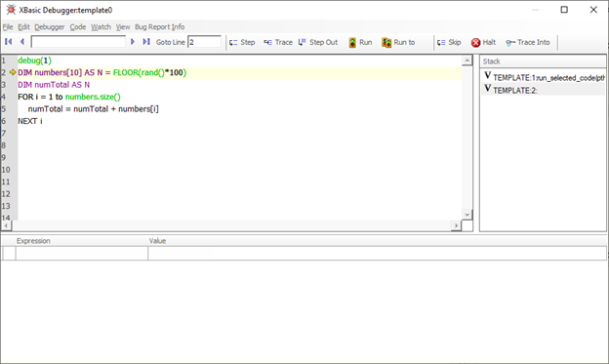Open the View menu
Image resolution: width=609 pixels, height=364 pixels.
point(123,26)
